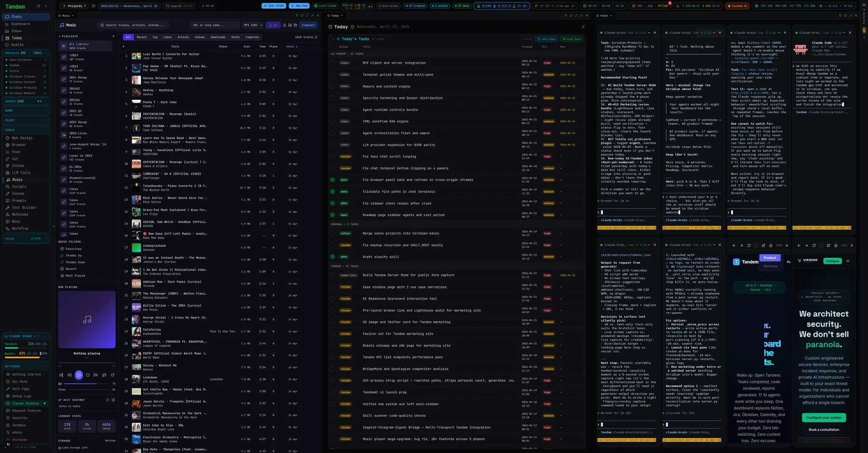Click the track progress bar
The height and width of the screenshot is (453, 868).
pos(87,362)
